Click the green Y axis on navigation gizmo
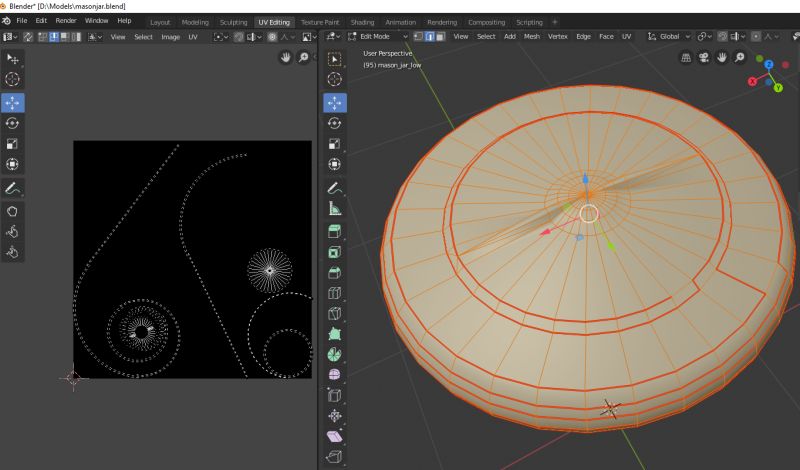This screenshot has width=800, height=470. click(x=779, y=88)
